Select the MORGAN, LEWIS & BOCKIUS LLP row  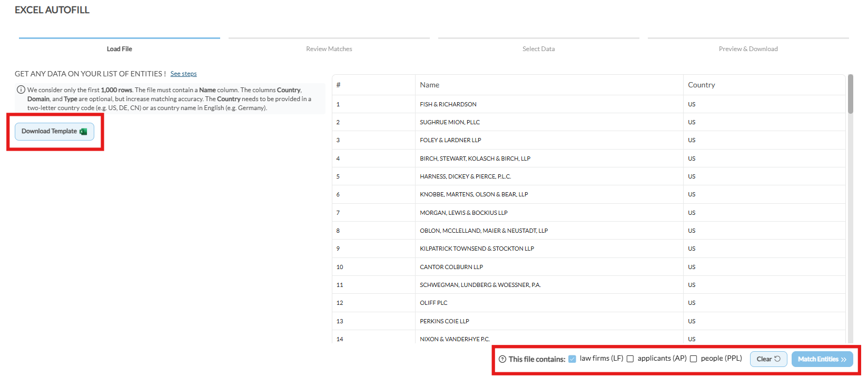pos(589,213)
